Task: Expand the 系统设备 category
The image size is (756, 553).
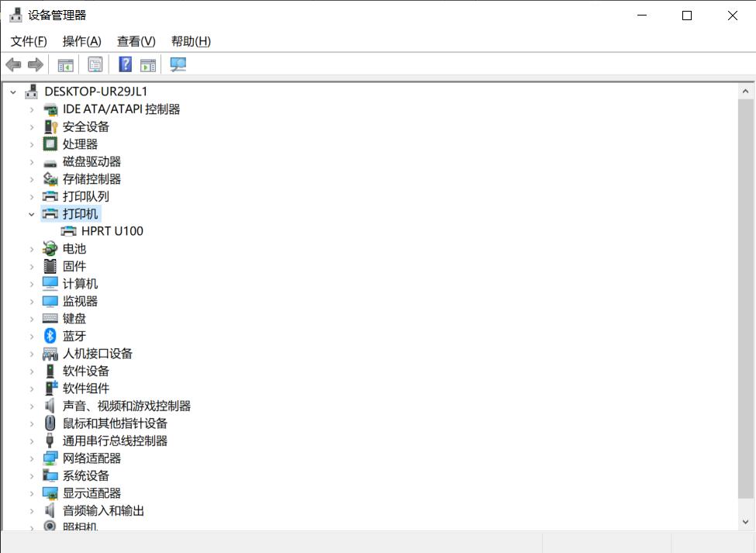Action: (31, 476)
